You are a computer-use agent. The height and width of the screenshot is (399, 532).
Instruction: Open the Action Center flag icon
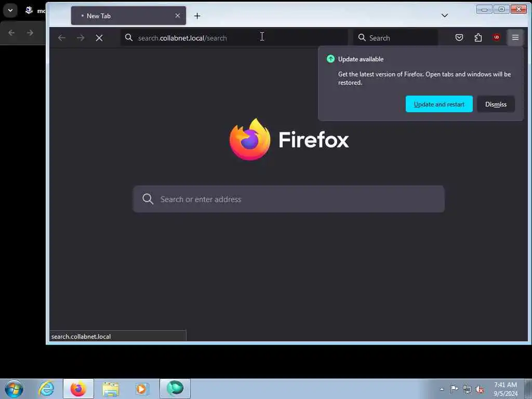point(454,389)
